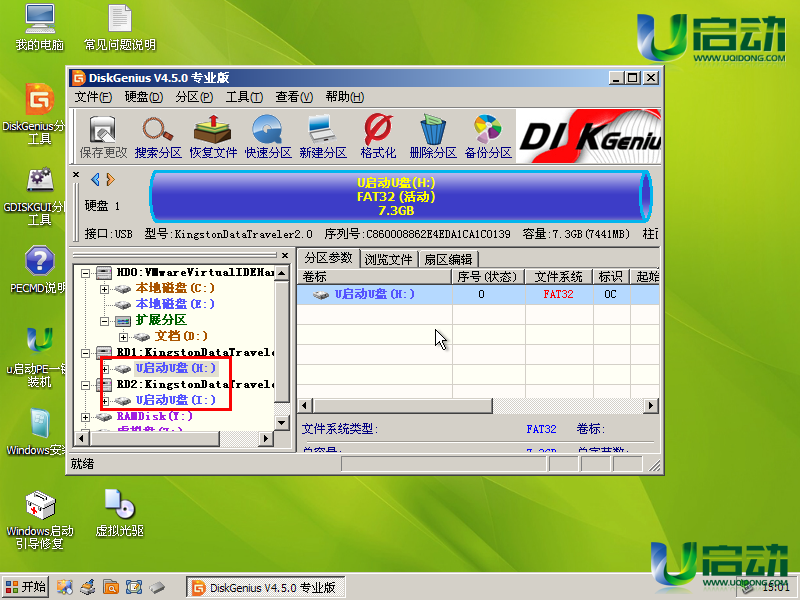The width and height of the screenshot is (800, 600).
Task: Open the 硬盘(D) menu
Action: pyautogui.click(x=143, y=97)
